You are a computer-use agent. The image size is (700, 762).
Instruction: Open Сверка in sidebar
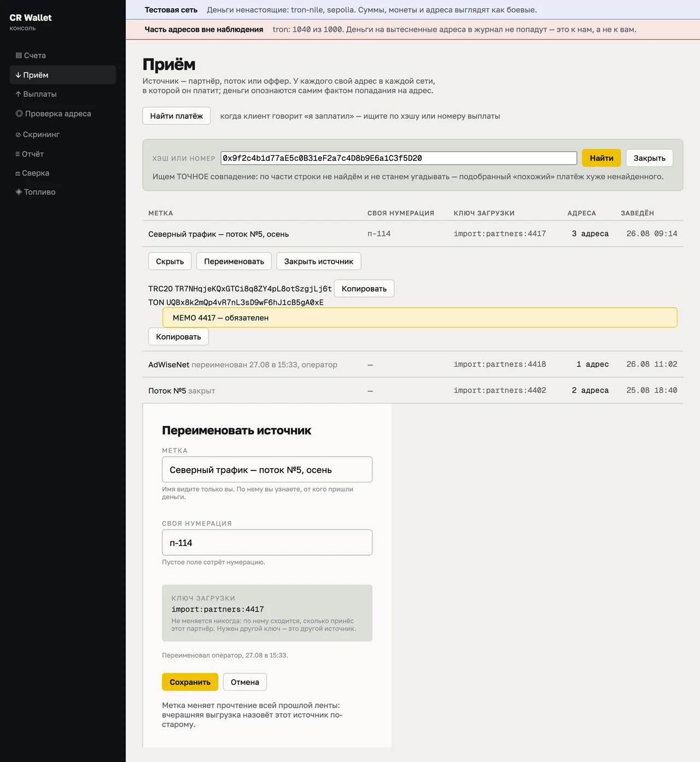point(62,173)
